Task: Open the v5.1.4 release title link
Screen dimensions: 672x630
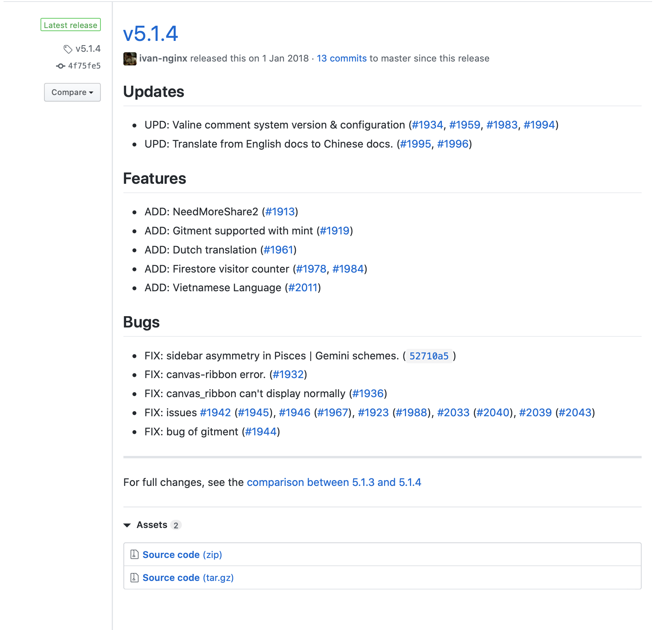Action: [x=150, y=33]
